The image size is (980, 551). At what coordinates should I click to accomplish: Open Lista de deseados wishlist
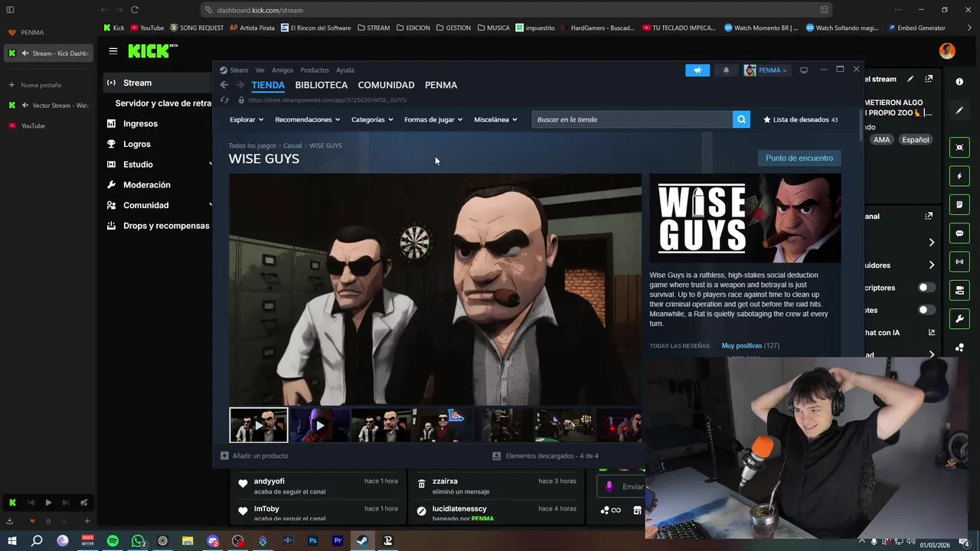tap(801, 119)
